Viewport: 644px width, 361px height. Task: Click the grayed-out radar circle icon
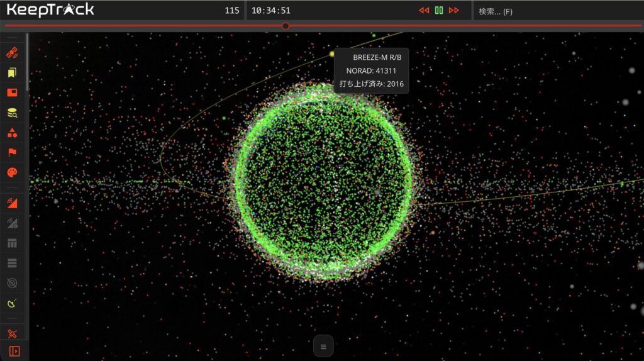(x=12, y=283)
